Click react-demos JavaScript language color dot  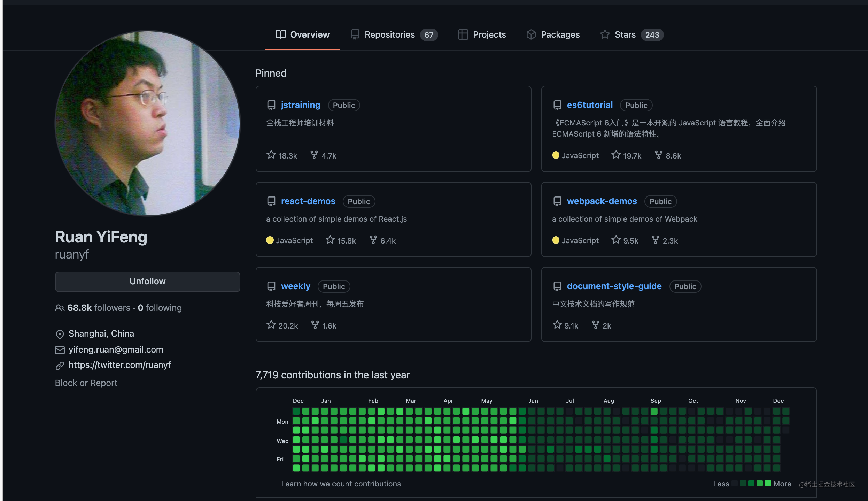click(x=270, y=240)
